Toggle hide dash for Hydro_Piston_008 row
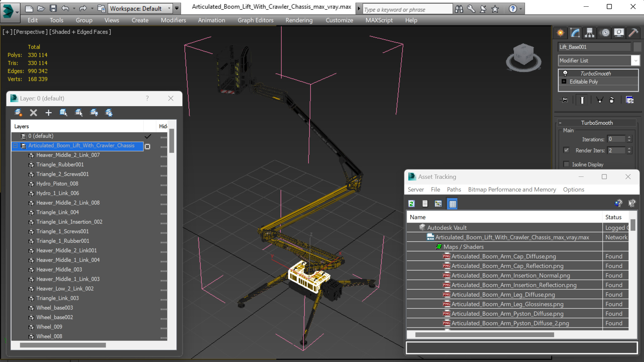Screen dimensions: 644x362 163,185
